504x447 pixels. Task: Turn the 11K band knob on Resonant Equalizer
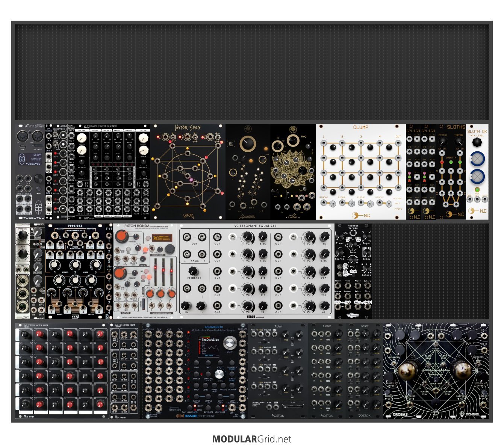click(x=324, y=236)
